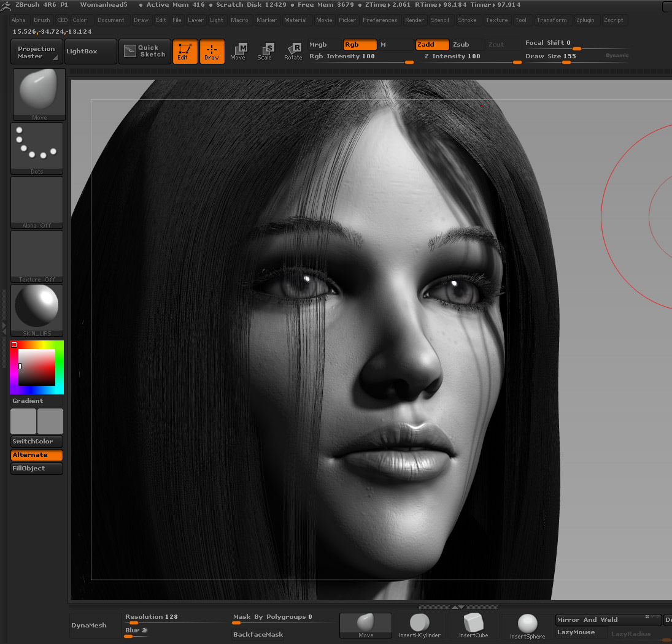Viewport: 672px width, 644px height.
Task: Open the Alpha menu
Action: point(18,20)
